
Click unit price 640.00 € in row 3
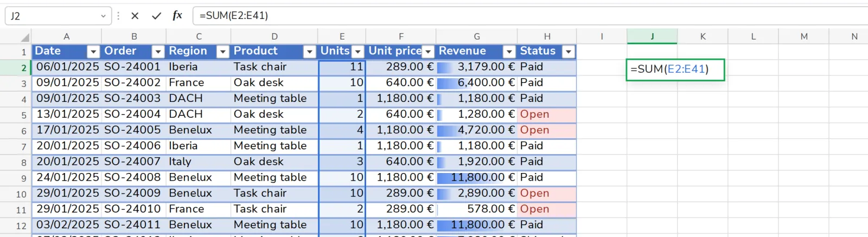[x=401, y=83]
